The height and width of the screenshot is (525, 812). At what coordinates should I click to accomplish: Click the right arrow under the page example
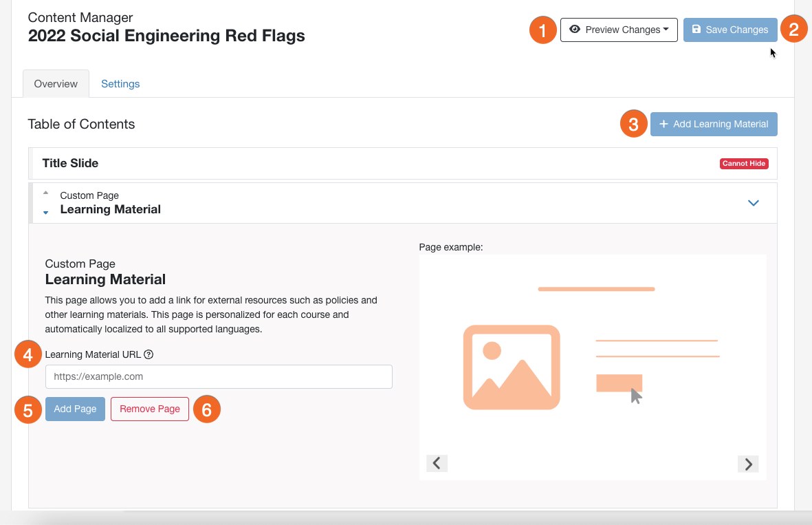click(x=748, y=464)
